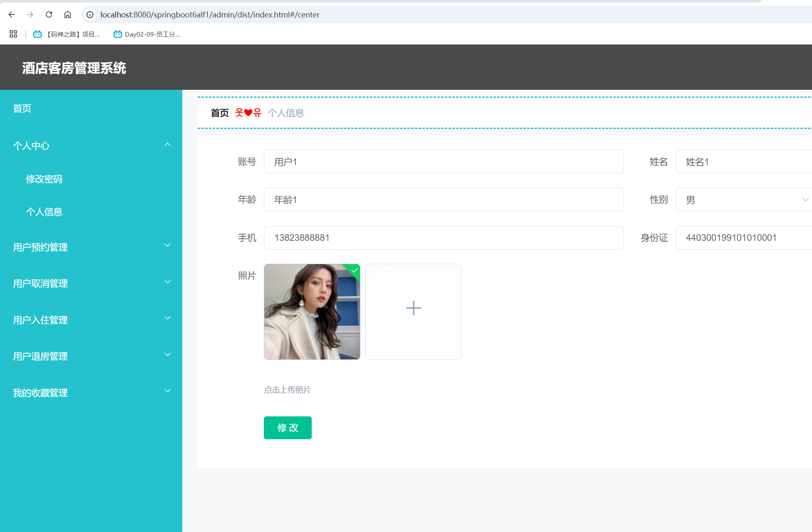Open the apps grid in bookmarks bar

[13, 34]
